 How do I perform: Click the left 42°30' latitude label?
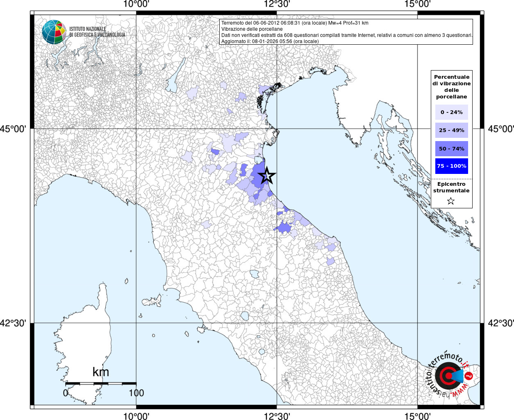[x=13, y=323]
